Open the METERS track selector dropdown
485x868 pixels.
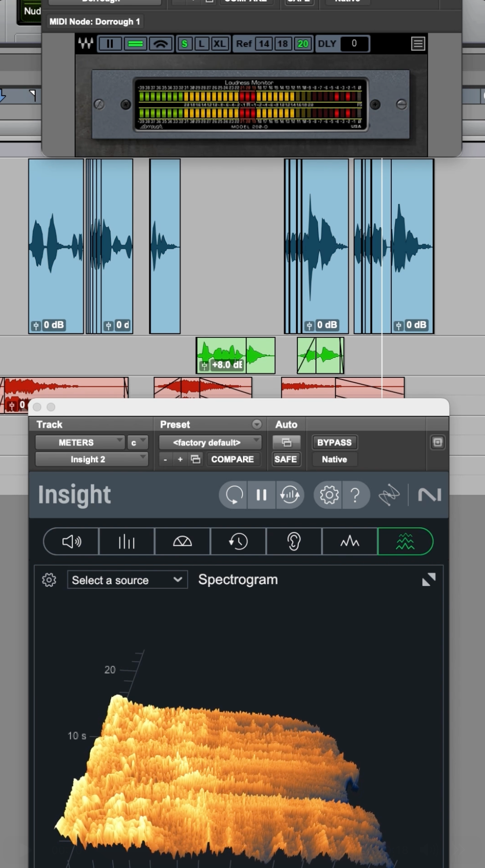(x=80, y=442)
